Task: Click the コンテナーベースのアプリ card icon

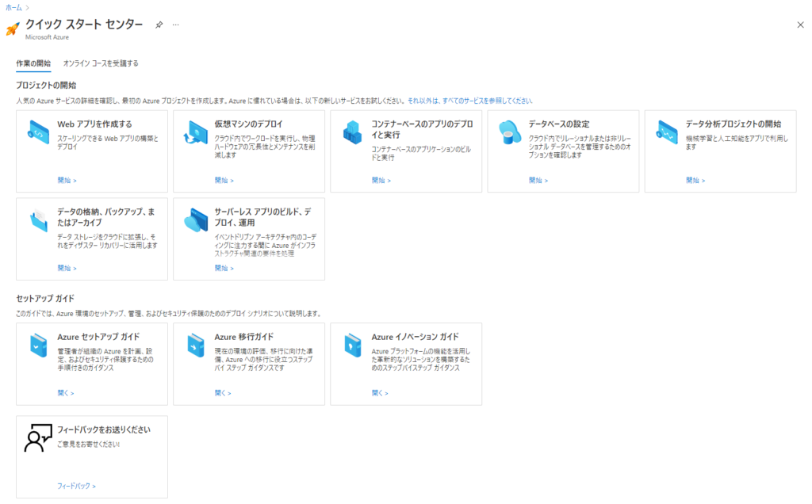Action: [353, 132]
